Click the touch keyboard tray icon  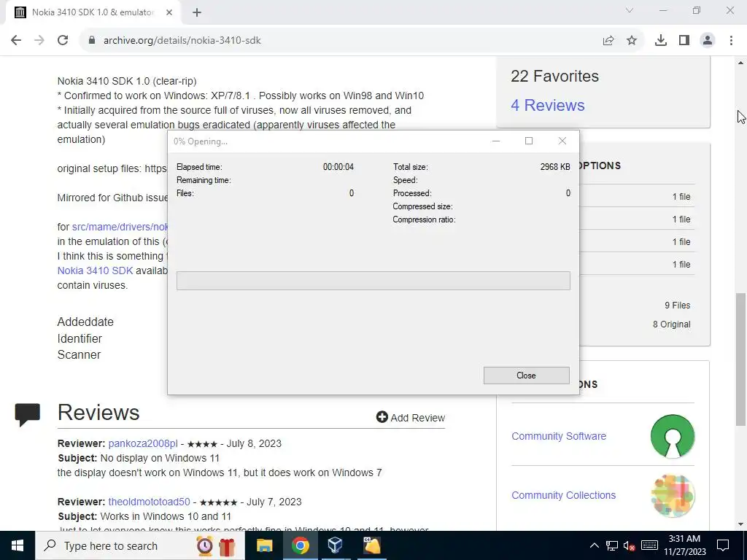coord(649,545)
